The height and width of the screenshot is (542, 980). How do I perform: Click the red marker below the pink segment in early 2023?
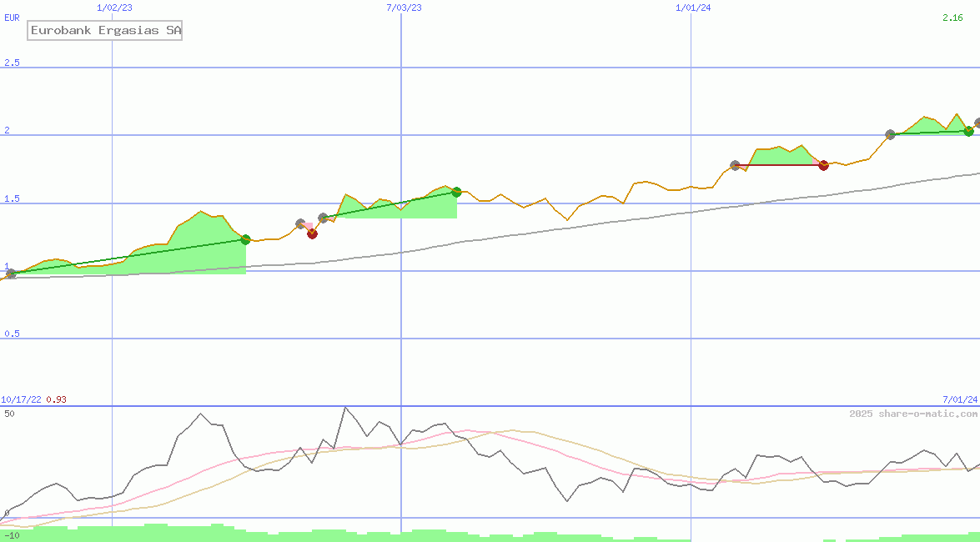point(312,233)
